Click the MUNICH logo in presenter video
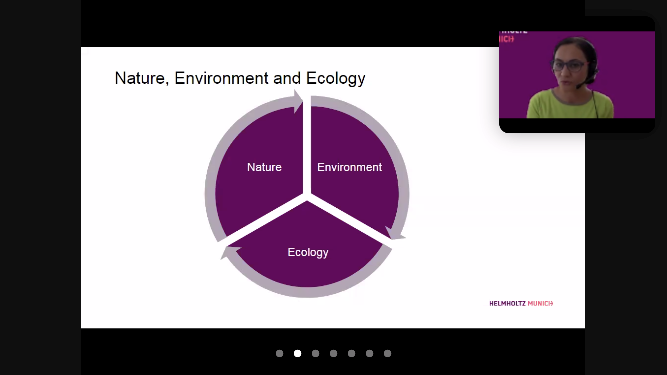This screenshot has width=667, height=375. pyautogui.click(x=506, y=39)
